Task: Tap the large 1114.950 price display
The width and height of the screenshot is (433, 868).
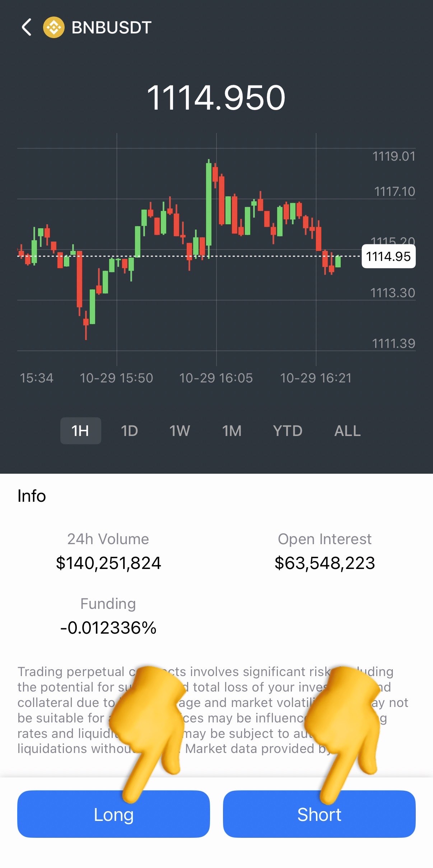Action: click(x=216, y=98)
